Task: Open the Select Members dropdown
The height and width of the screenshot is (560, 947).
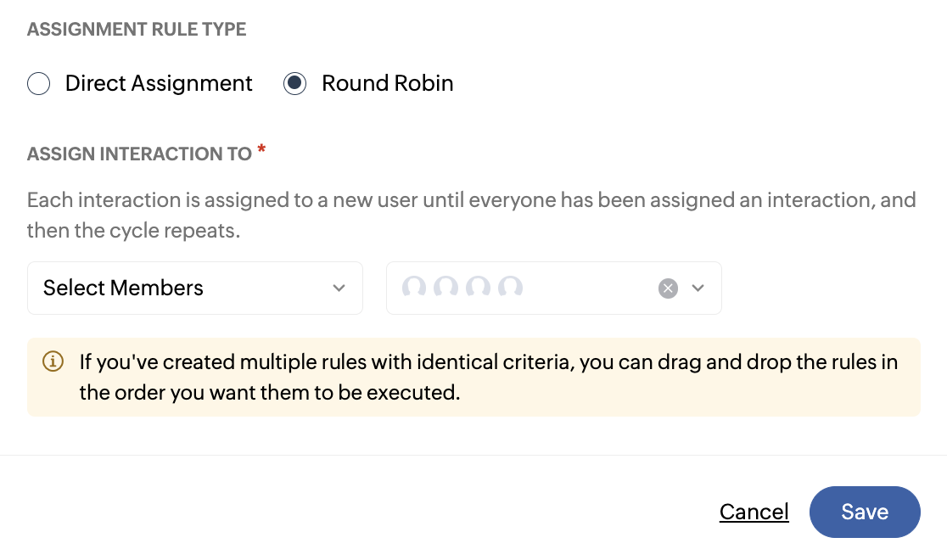Action: (x=194, y=288)
